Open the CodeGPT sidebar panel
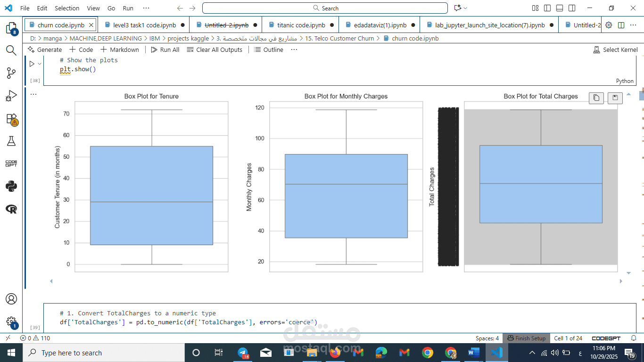644x362 pixels. coord(11,164)
